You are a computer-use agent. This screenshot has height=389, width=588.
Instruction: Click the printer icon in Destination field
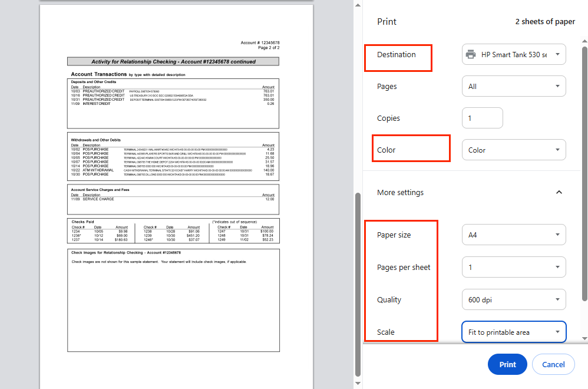pos(471,54)
